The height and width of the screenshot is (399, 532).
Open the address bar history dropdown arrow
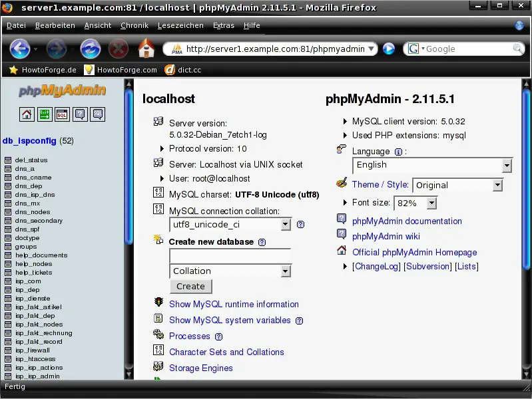pos(372,49)
